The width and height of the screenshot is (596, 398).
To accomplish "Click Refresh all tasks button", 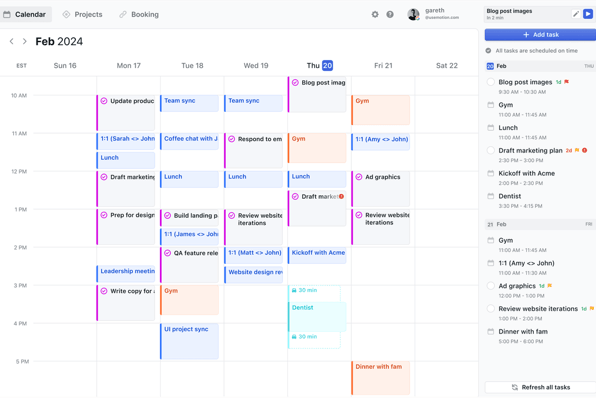I will click(540, 387).
